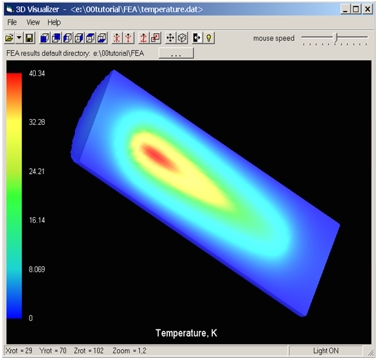
Task: Open the Help menu
Action: 54,22
